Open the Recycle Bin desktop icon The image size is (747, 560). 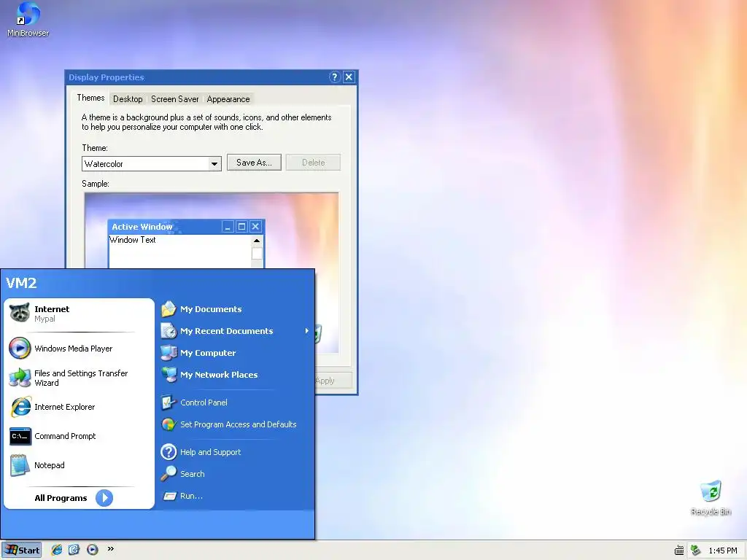pos(711,498)
